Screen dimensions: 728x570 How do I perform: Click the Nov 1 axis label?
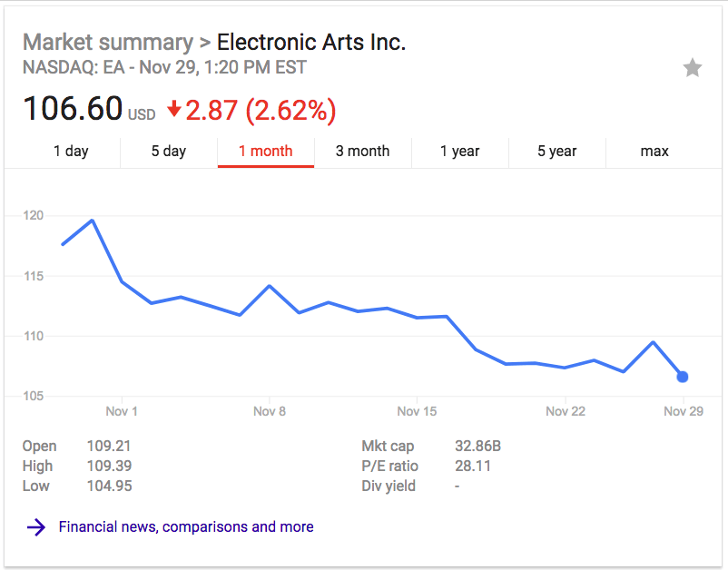tap(122, 411)
